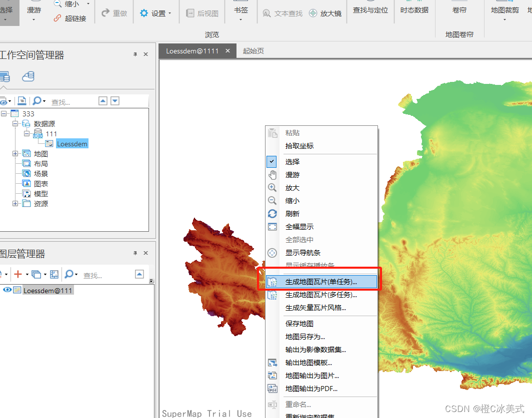Click the 查找与定位 tool
The height and width of the screenshot is (418, 532).
[x=370, y=10]
